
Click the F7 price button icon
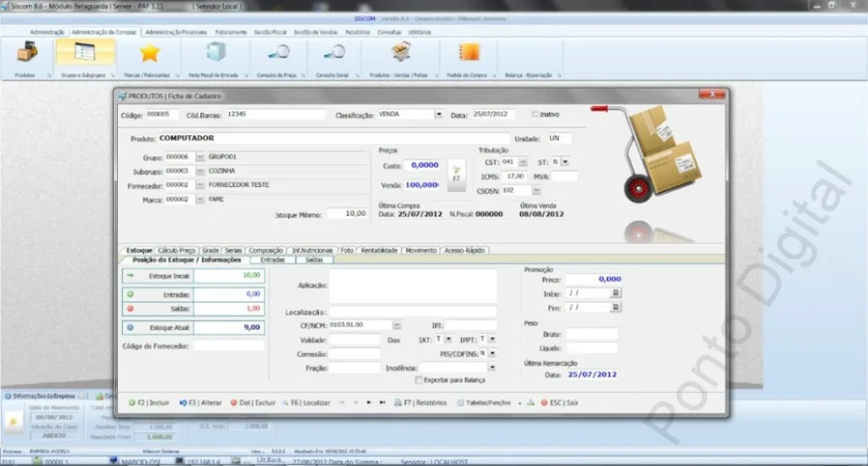(x=456, y=175)
